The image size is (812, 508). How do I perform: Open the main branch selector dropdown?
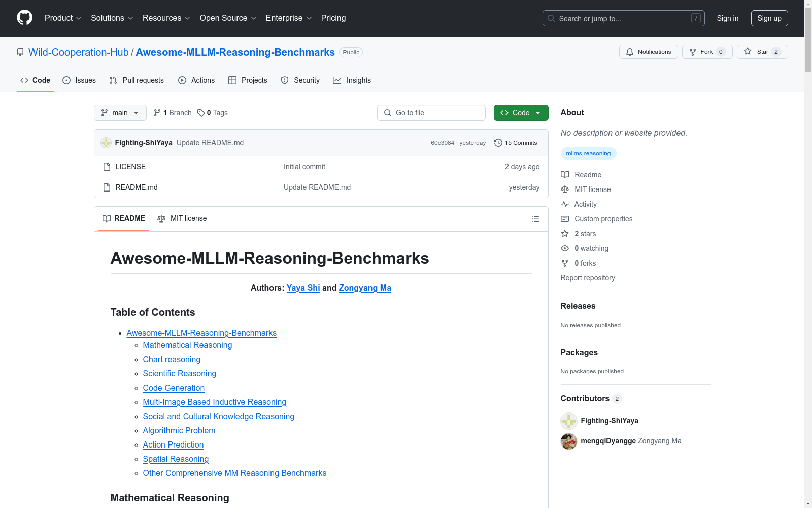point(120,113)
